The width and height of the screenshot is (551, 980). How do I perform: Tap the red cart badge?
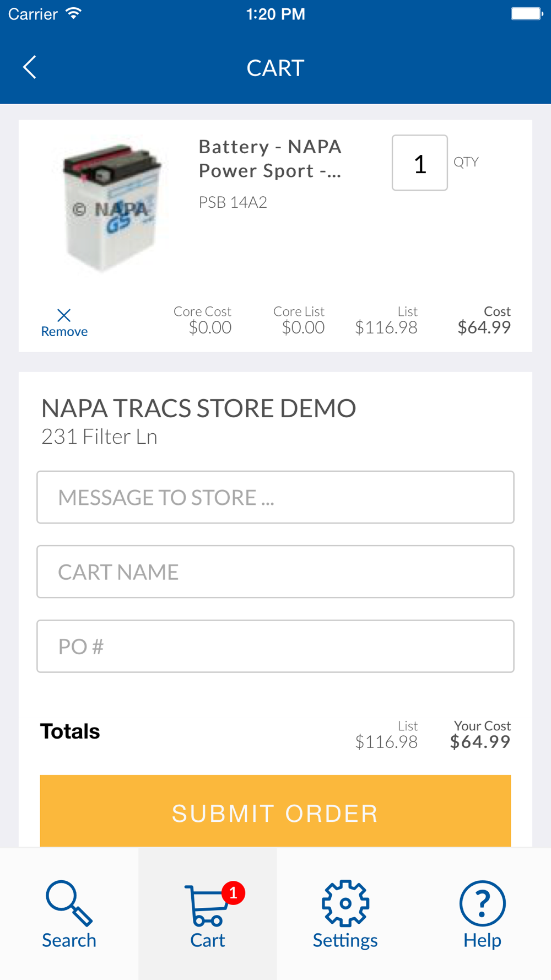[233, 892]
